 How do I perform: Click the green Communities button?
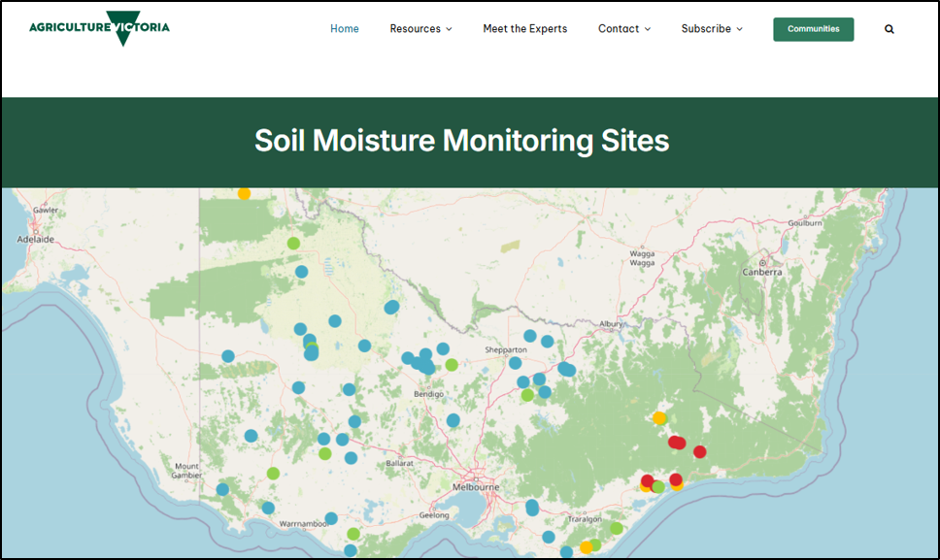coord(813,29)
